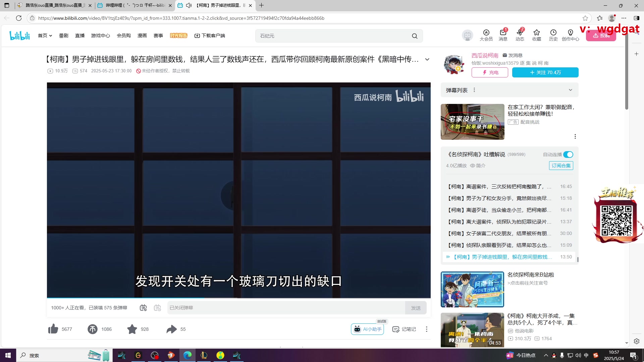
Task: Seek using the video progress bar
Action: tap(238, 298)
